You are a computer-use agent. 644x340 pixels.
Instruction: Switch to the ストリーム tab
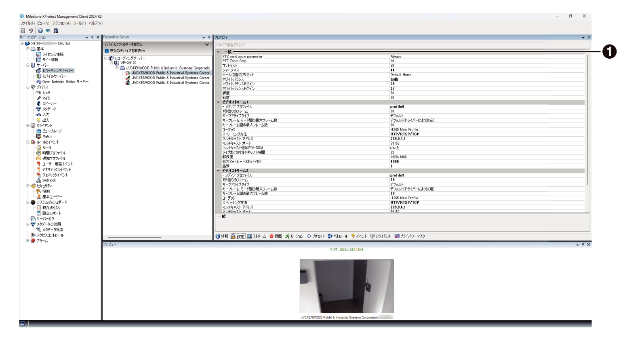pos(257,237)
